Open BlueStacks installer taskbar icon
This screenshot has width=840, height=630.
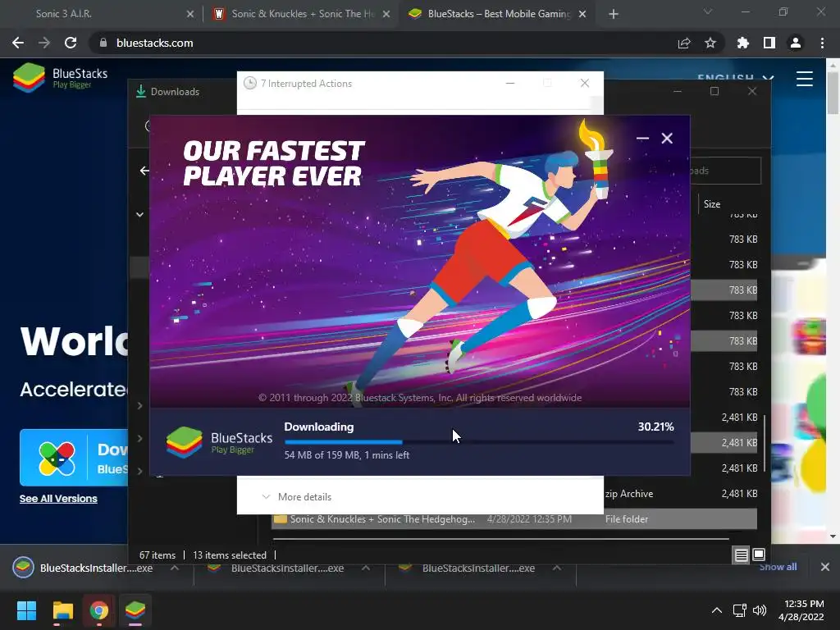point(135,610)
